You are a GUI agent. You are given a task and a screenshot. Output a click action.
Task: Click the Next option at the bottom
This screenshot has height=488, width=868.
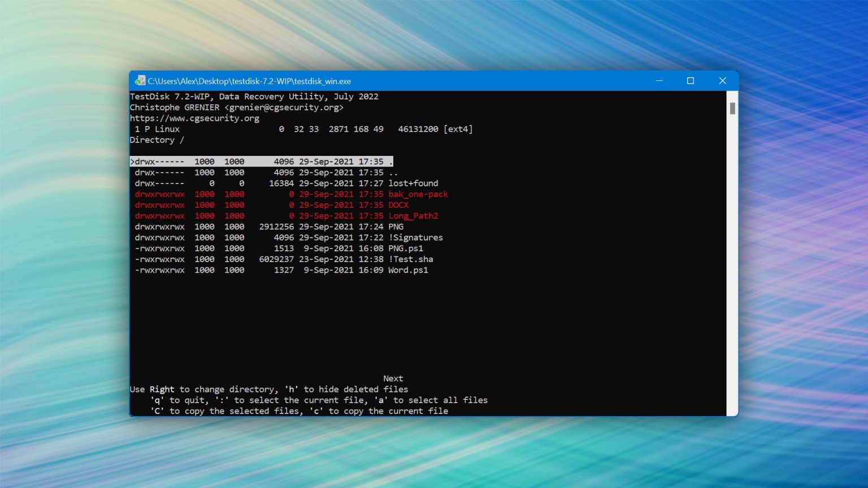tap(393, 378)
